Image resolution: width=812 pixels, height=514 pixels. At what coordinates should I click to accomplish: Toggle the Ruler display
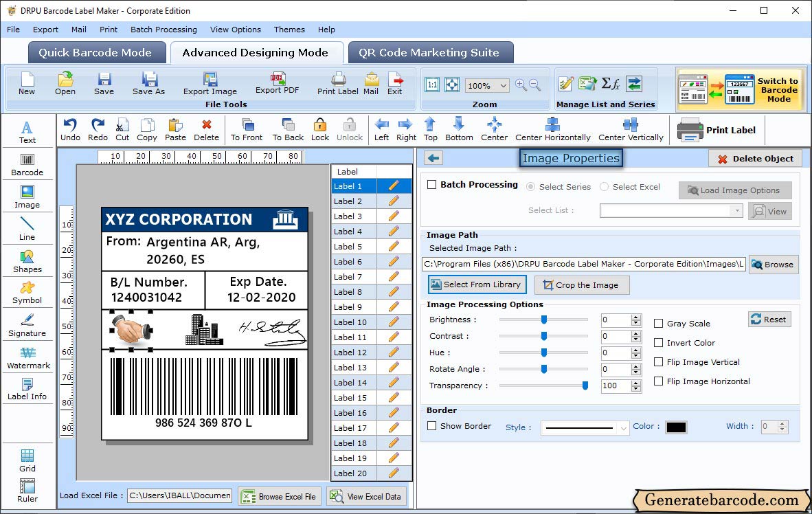click(x=27, y=491)
